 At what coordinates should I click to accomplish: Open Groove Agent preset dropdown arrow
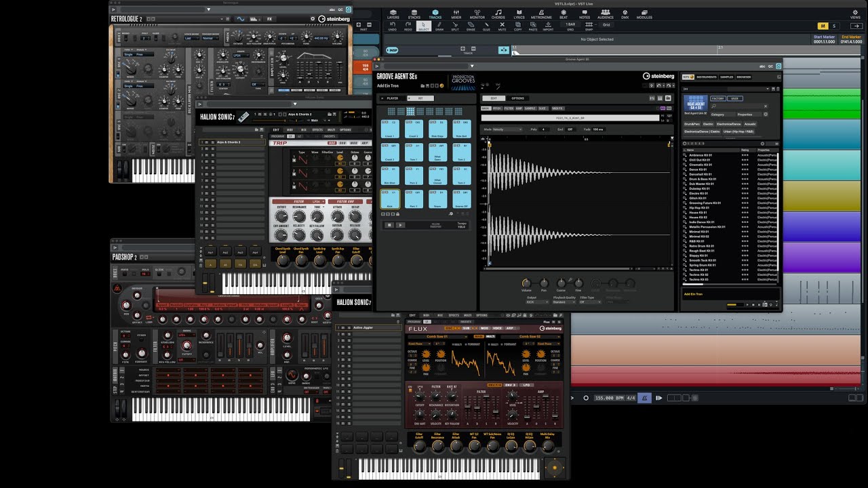(x=472, y=66)
